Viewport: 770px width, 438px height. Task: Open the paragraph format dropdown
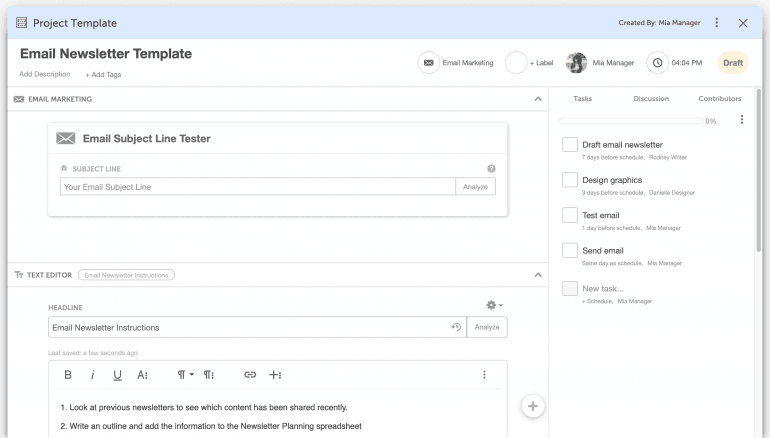[x=185, y=375]
